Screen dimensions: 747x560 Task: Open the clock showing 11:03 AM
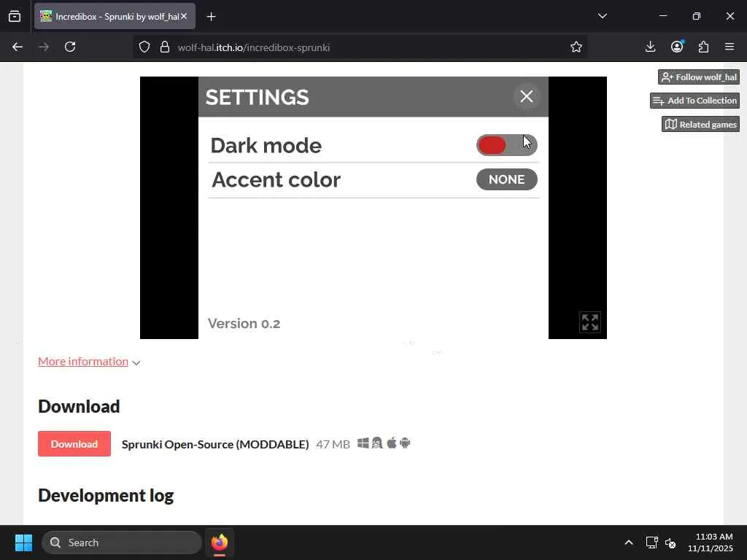tap(711, 542)
